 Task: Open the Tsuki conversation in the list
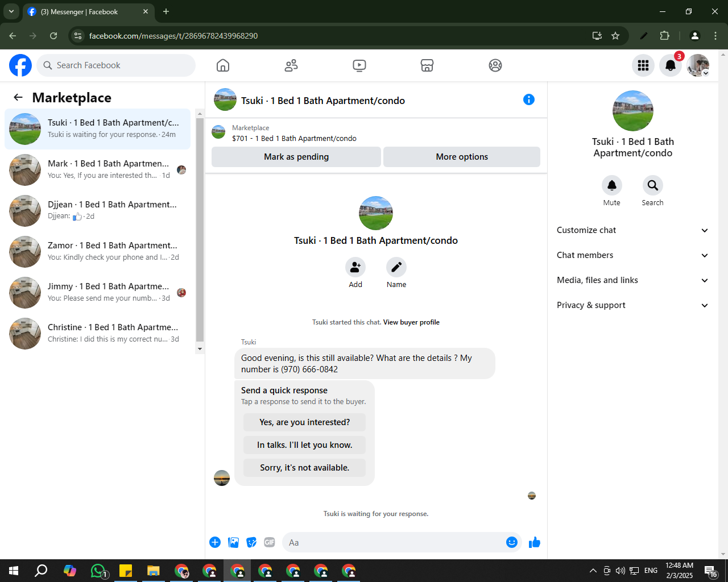coord(98,129)
